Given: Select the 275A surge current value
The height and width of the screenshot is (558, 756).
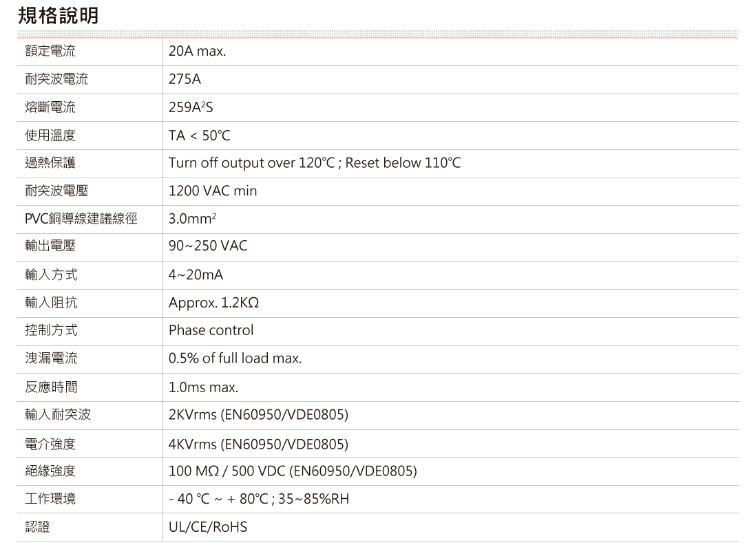Looking at the screenshot, I should tap(185, 80).
